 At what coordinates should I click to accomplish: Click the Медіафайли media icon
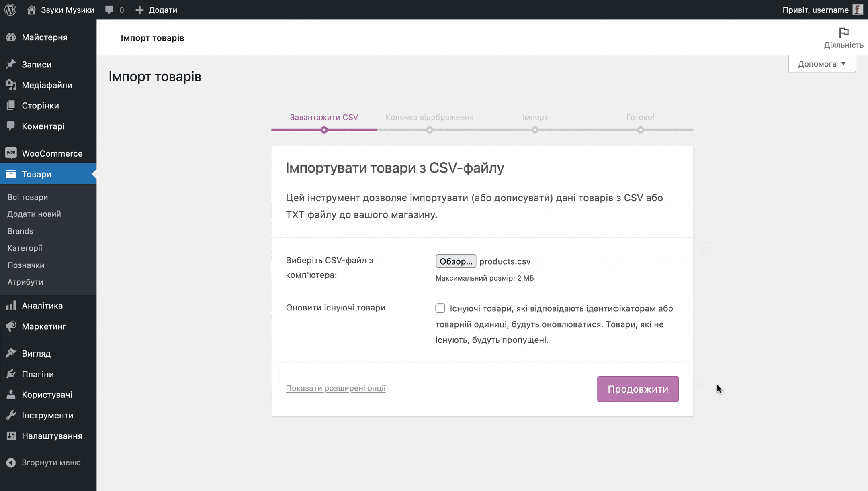pyautogui.click(x=11, y=85)
